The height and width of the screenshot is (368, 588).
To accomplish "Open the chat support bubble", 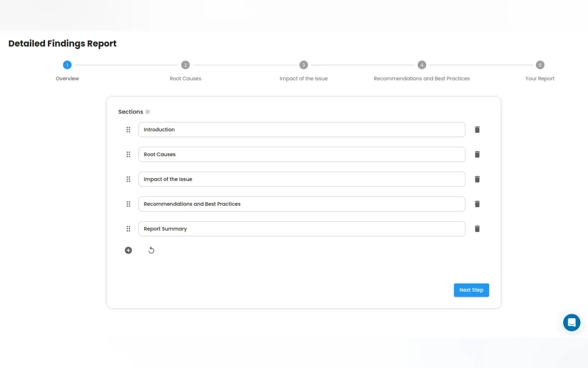I will pyautogui.click(x=572, y=323).
